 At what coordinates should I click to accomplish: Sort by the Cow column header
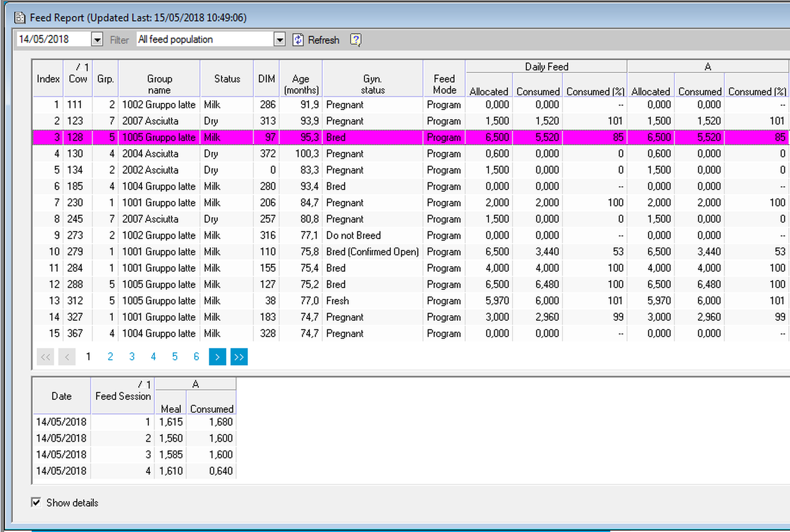78,79
